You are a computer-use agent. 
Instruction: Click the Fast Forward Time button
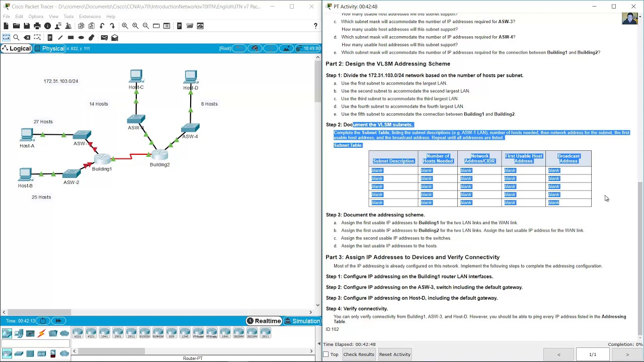58,321
